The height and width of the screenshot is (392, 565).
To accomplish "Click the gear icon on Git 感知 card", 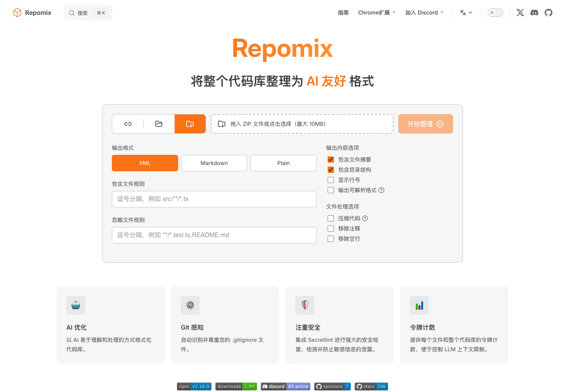I will click(190, 305).
